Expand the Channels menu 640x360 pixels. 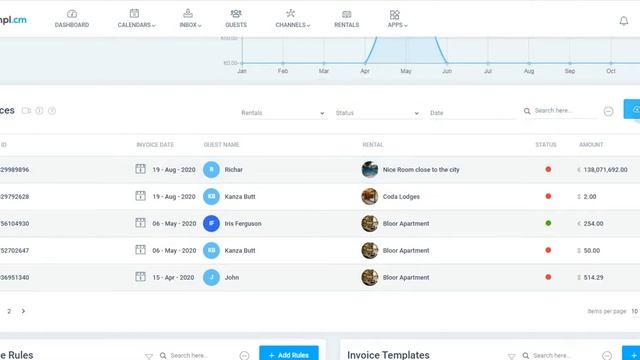pos(293,19)
